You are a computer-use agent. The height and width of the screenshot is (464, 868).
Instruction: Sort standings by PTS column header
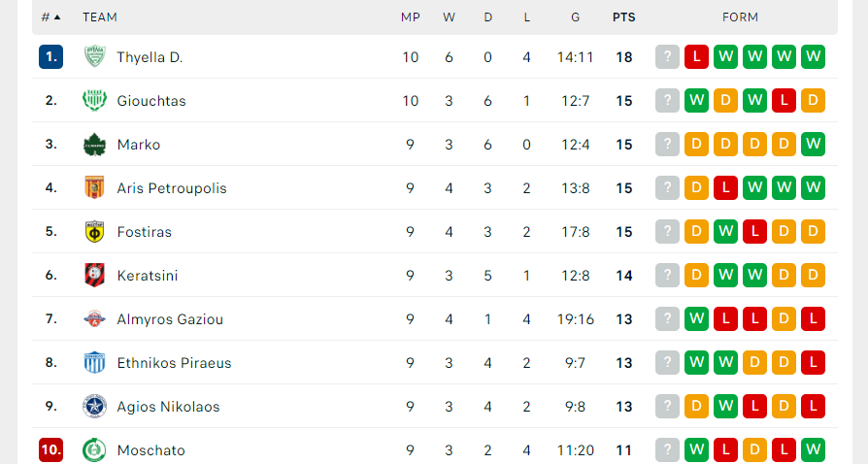[x=624, y=17]
